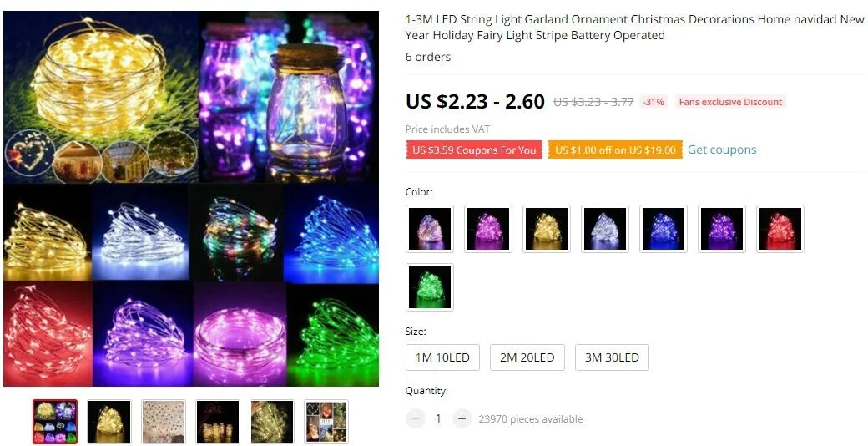The width and height of the screenshot is (868, 446).
Task: View the second warm-light thumbnail
Action: coord(109,422)
